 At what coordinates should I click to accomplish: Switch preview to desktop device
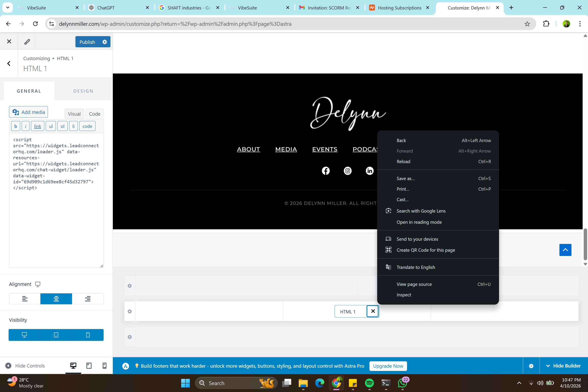click(x=73, y=366)
